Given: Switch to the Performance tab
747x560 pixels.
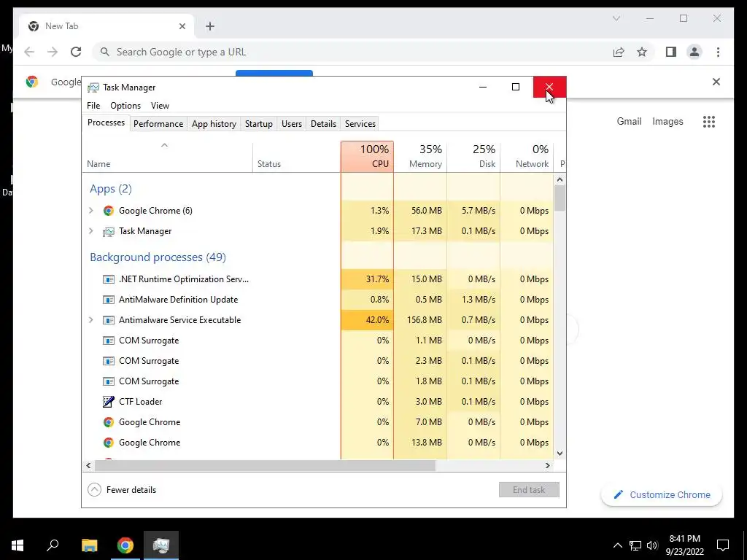Looking at the screenshot, I should point(158,124).
